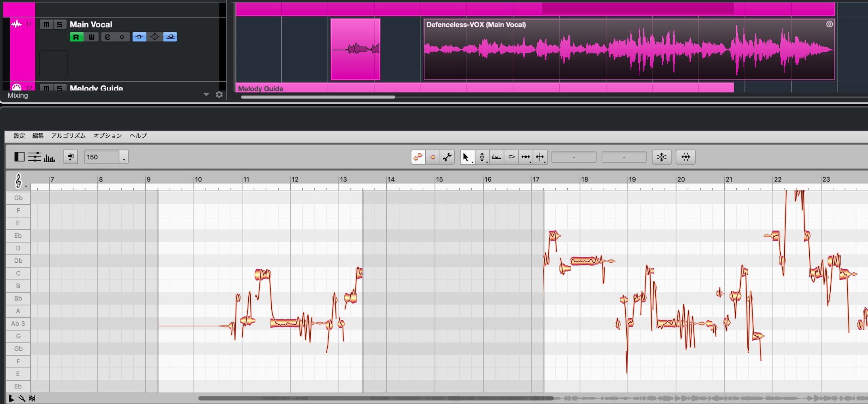868x404 pixels.
Task: Open the Quantize Time macro
Action: [686, 157]
